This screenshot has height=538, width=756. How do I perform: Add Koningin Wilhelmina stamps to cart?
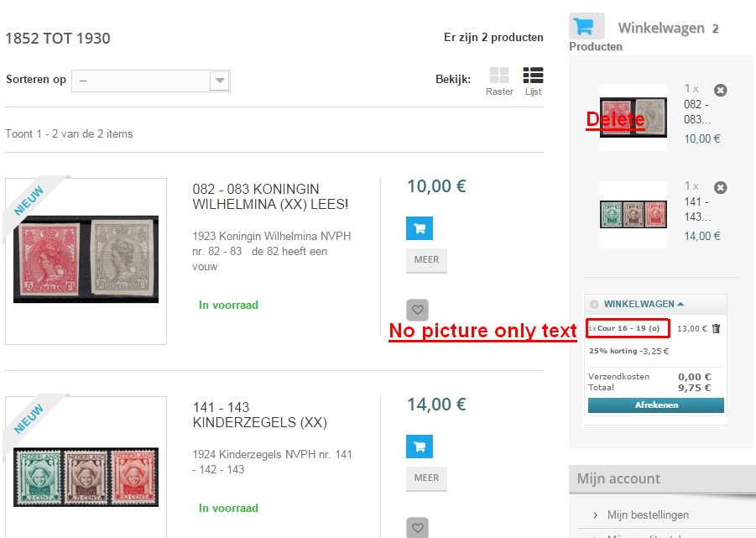coord(420,228)
